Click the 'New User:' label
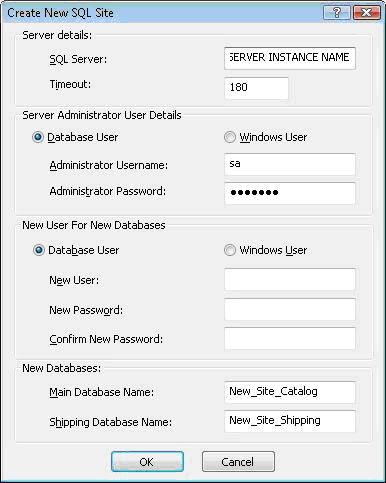The height and width of the screenshot is (483, 386). 74,280
